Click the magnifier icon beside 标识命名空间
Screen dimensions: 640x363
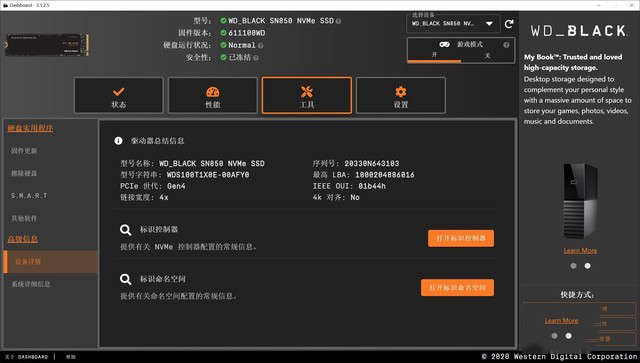click(x=125, y=279)
